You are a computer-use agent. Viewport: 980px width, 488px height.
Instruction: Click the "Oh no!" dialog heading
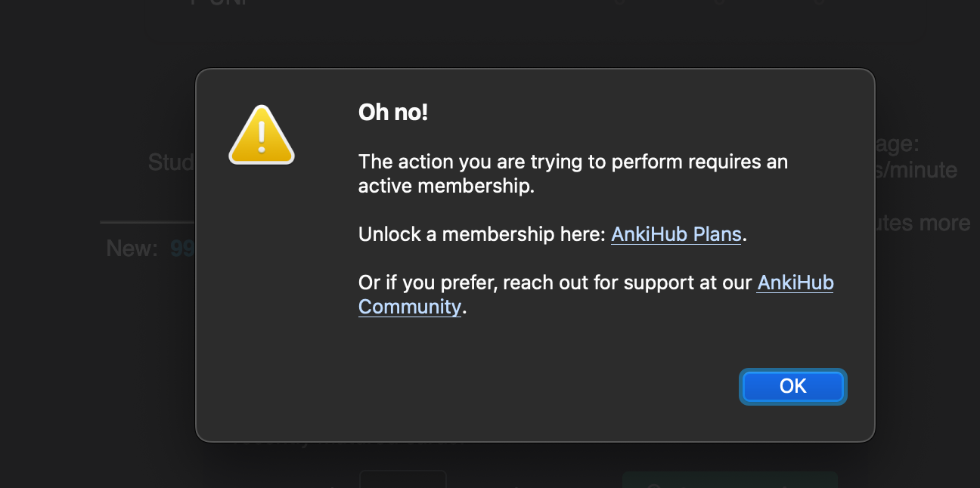click(393, 113)
